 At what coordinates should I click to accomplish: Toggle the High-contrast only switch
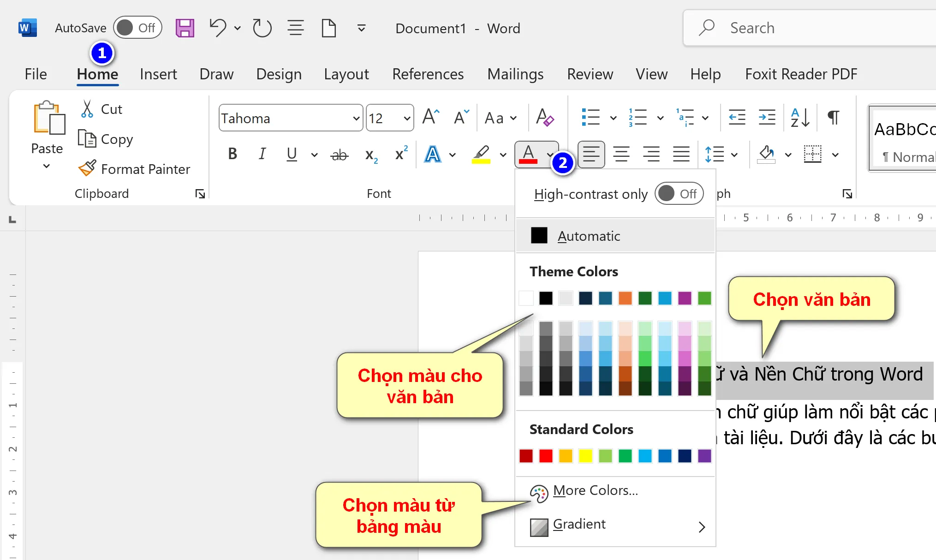tap(679, 194)
